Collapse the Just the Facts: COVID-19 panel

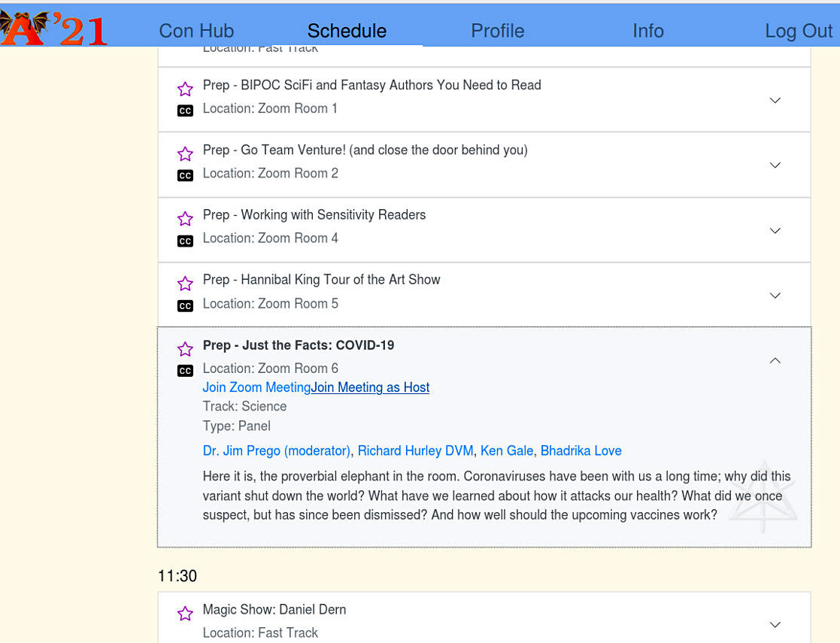point(775,360)
